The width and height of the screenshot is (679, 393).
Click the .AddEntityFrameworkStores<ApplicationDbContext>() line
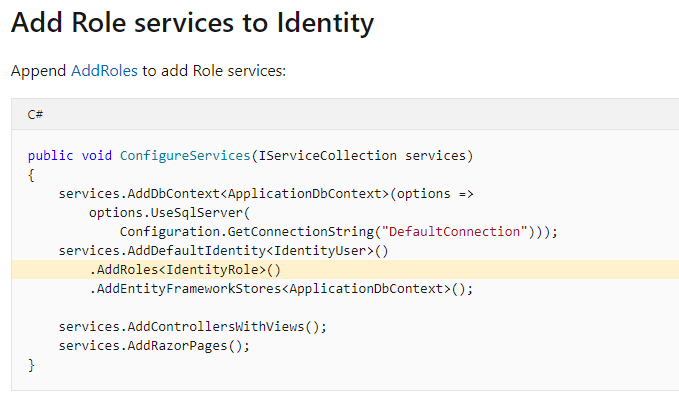tap(281, 289)
